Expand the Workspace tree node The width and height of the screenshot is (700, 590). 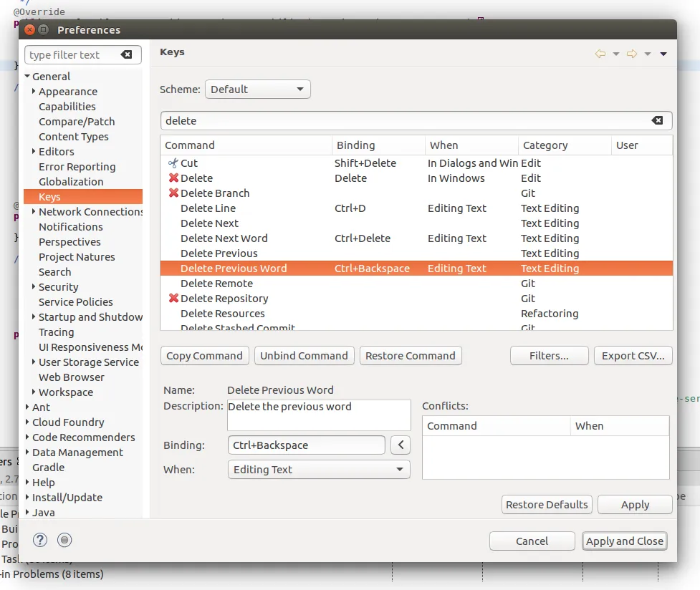34,392
